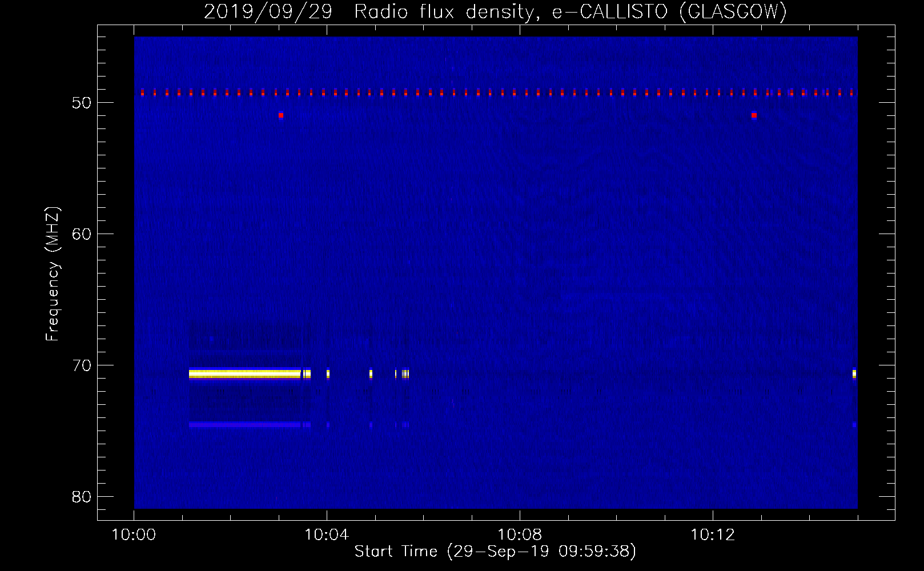Select the '10:08' time tick label
Screen dimensions: 924x571
[520, 535]
